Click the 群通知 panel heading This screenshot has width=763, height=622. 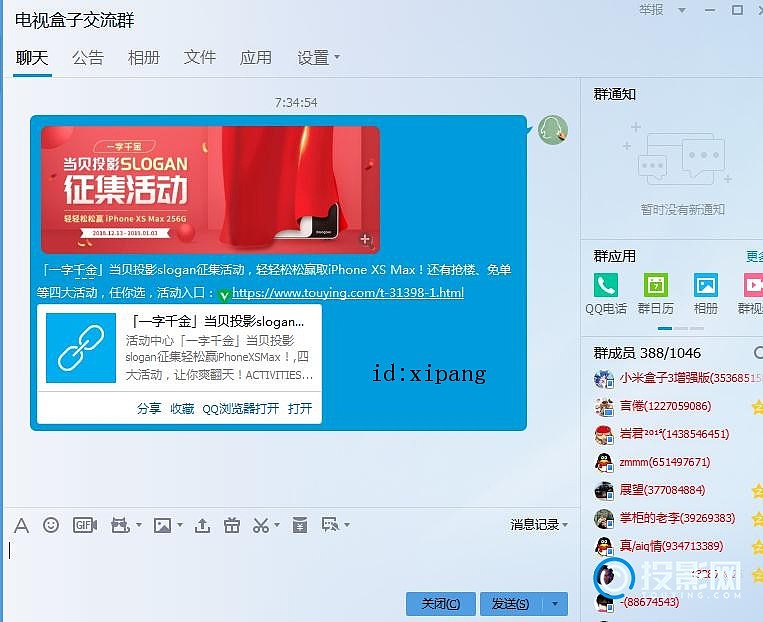coord(615,94)
